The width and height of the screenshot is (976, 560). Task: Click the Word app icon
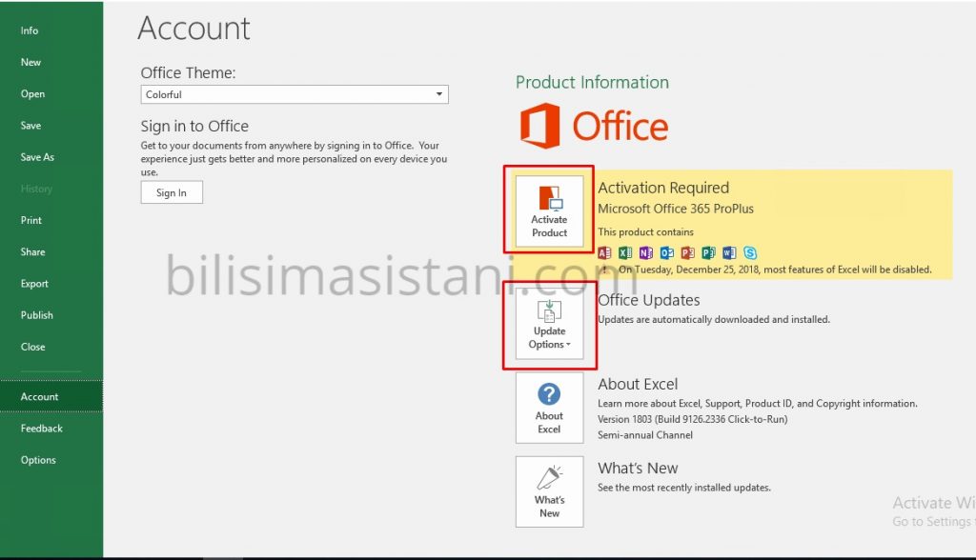[x=729, y=252]
